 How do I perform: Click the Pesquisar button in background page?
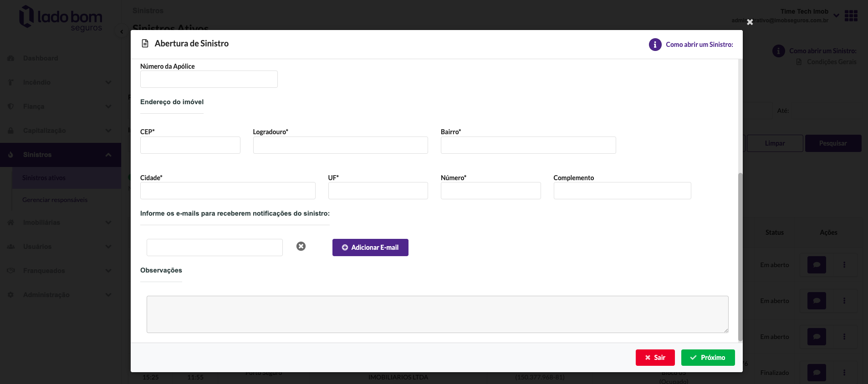point(833,143)
